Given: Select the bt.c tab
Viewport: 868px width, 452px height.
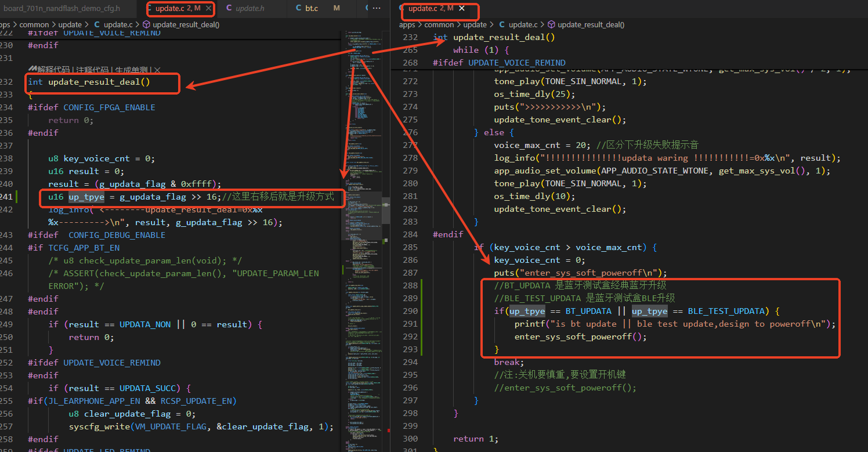Looking at the screenshot, I should 312,8.
